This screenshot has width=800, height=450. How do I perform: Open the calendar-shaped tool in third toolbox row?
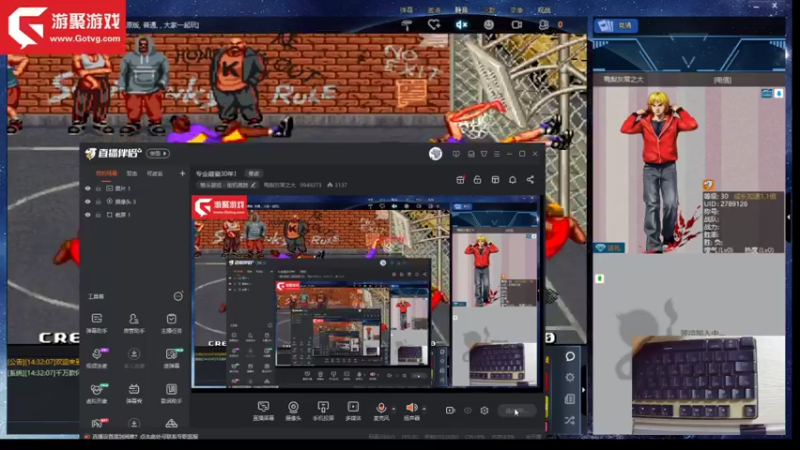click(x=134, y=393)
